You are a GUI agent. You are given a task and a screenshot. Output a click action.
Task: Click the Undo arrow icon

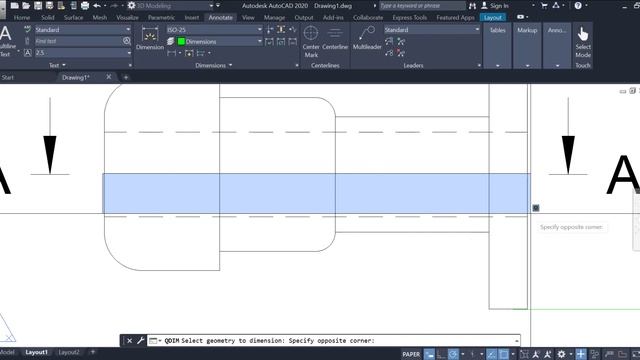tap(97, 6)
